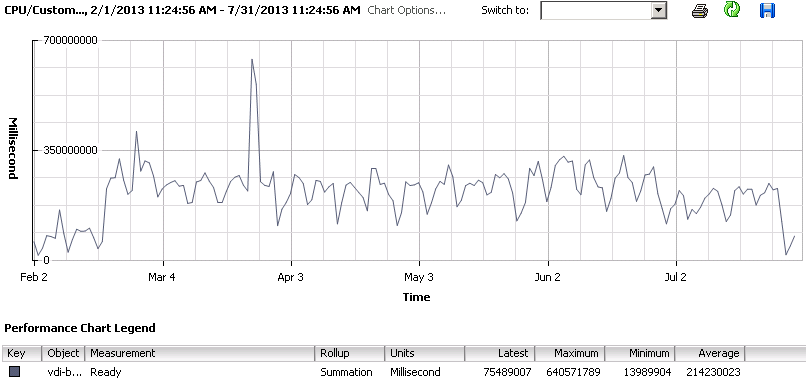Screen dimensions: 806x380
Task: Sort legend by Units column header
Action: (425, 354)
